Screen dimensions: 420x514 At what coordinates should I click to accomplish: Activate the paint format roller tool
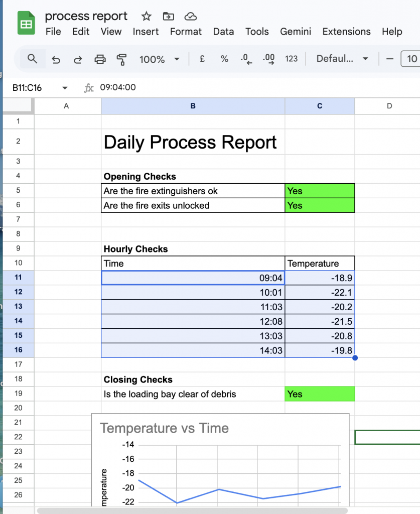pos(121,59)
